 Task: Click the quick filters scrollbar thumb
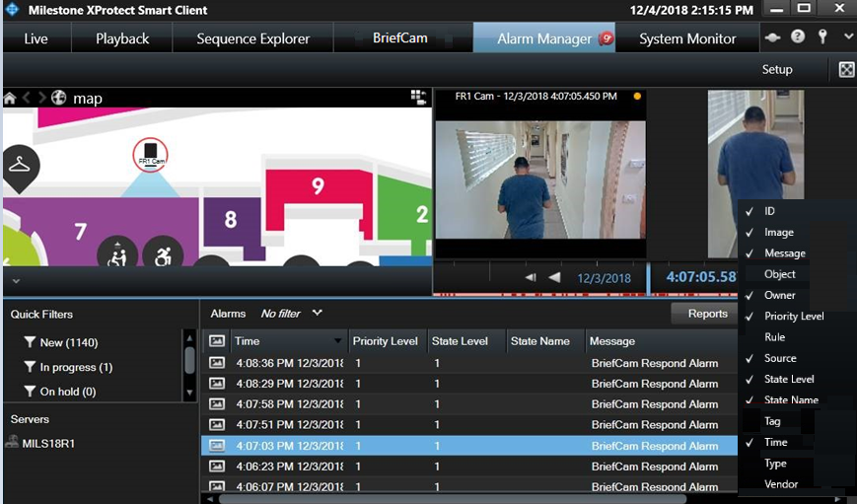pyautogui.click(x=189, y=360)
